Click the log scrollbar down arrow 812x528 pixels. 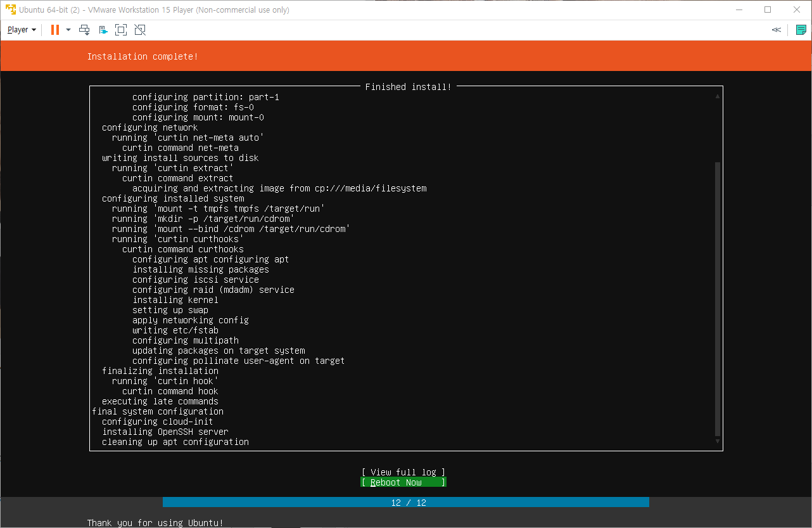pyautogui.click(x=718, y=441)
